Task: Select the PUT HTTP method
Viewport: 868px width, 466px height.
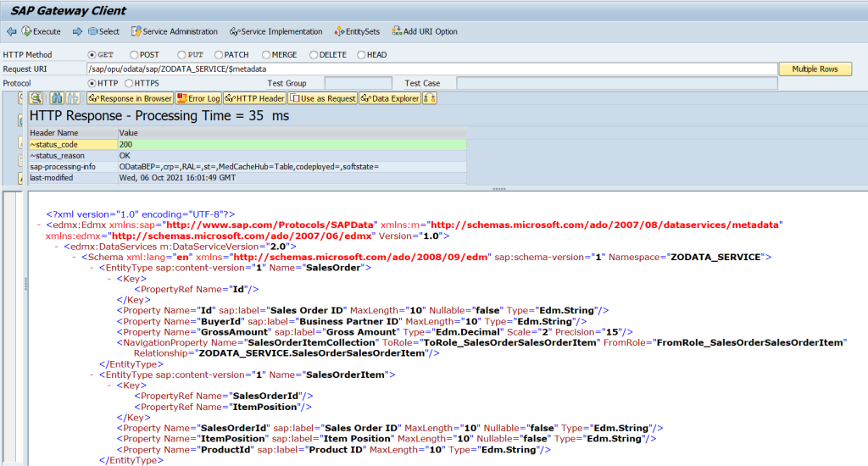Action: 181,55
